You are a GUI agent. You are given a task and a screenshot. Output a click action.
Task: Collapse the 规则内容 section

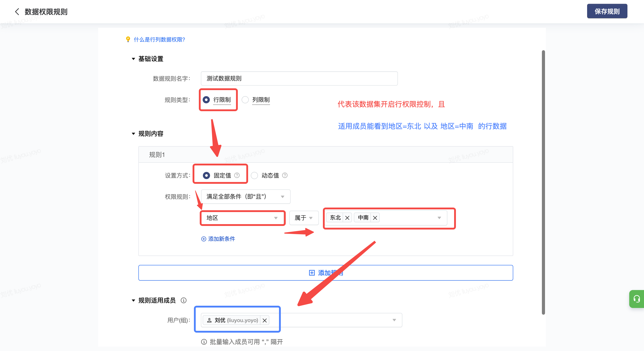pyautogui.click(x=133, y=134)
